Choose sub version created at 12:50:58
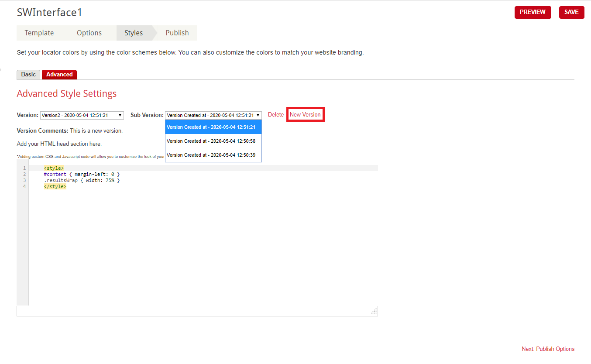Screen dimensions: 591x364 tap(213, 141)
